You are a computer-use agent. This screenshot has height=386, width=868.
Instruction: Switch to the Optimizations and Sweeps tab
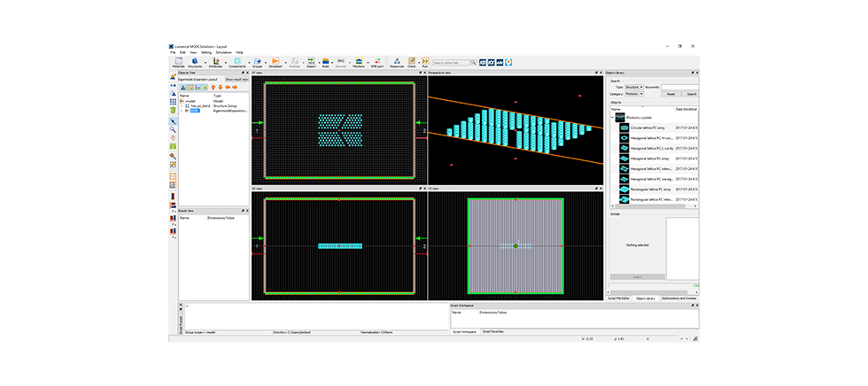pos(678,298)
